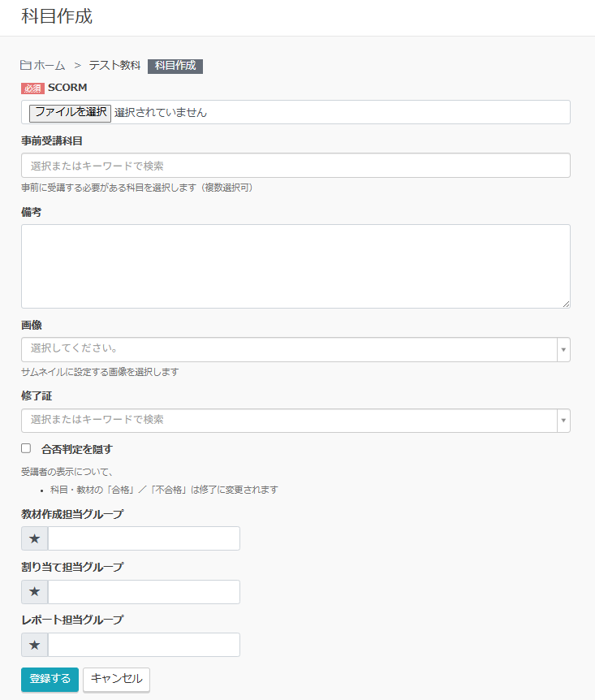Click the レポート担当グループ input field

[x=144, y=645]
